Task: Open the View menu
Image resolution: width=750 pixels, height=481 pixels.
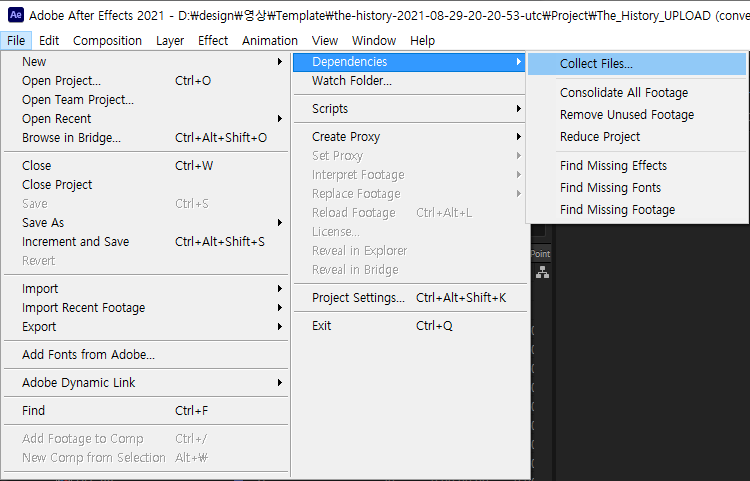Action: 325,41
